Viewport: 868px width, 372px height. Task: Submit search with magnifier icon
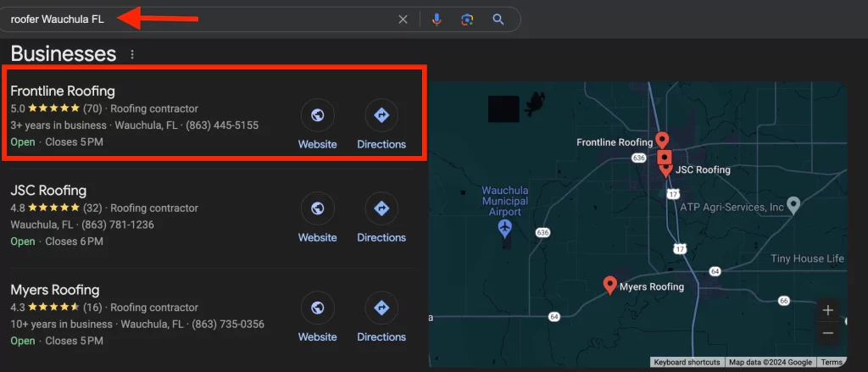tap(498, 19)
